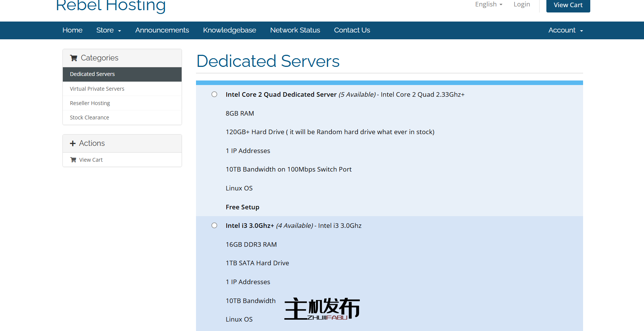Click the Rebel Hosting site logo

pos(111,6)
